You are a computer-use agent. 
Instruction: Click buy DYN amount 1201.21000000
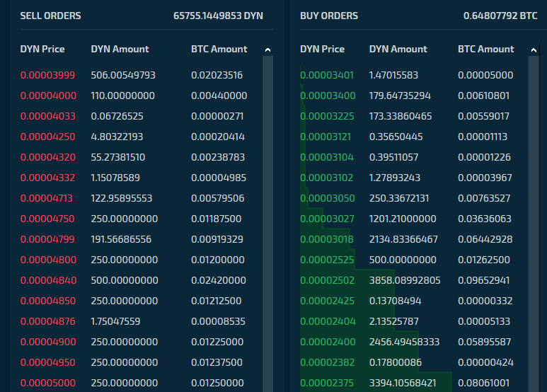[x=403, y=219]
